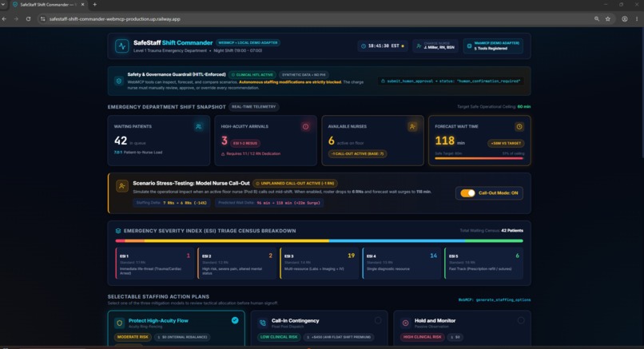
Task: Click the nurse icon on Available Nurses card
Action: coord(412,126)
